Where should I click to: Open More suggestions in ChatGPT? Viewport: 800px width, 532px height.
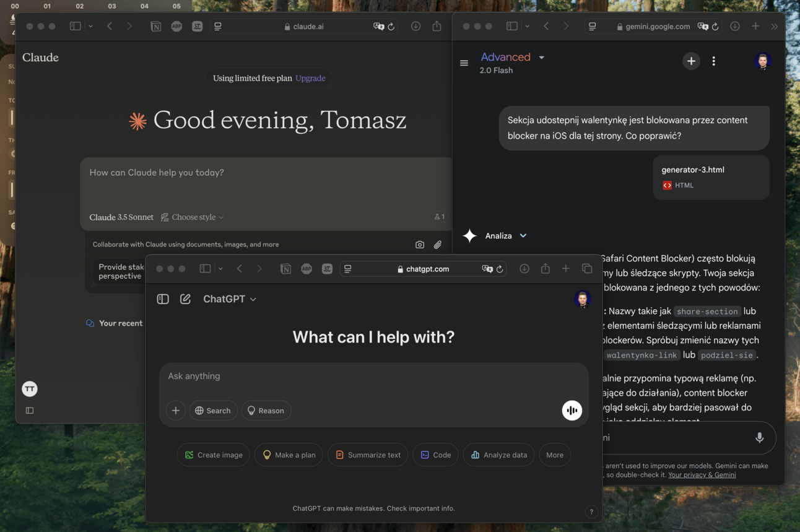(555, 455)
